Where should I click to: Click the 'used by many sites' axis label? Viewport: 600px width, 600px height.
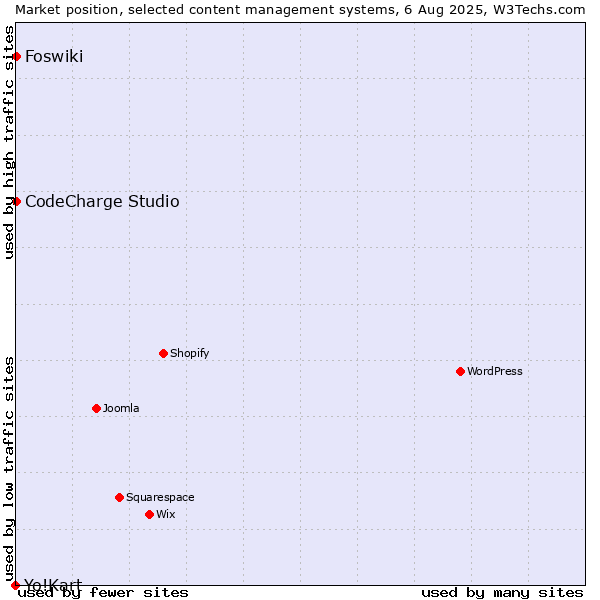(502, 593)
